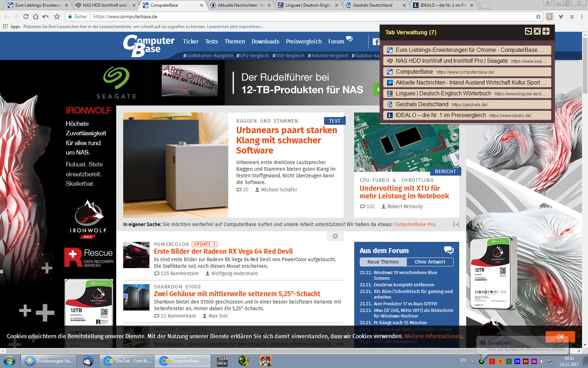Viewport: 588px width, 368px height.
Task: Open Preisvergleich in the site navigation
Action: [x=304, y=41]
